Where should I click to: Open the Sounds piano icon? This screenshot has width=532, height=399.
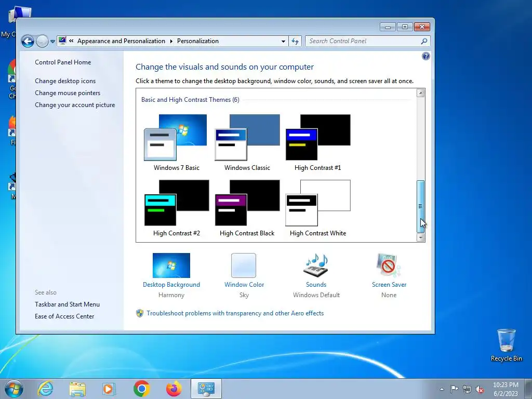(x=316, y=265)
